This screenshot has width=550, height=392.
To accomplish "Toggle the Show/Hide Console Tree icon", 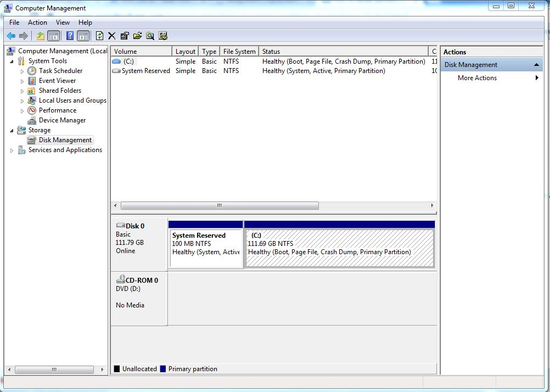I will pyautogui.click(x=54, y=36).
